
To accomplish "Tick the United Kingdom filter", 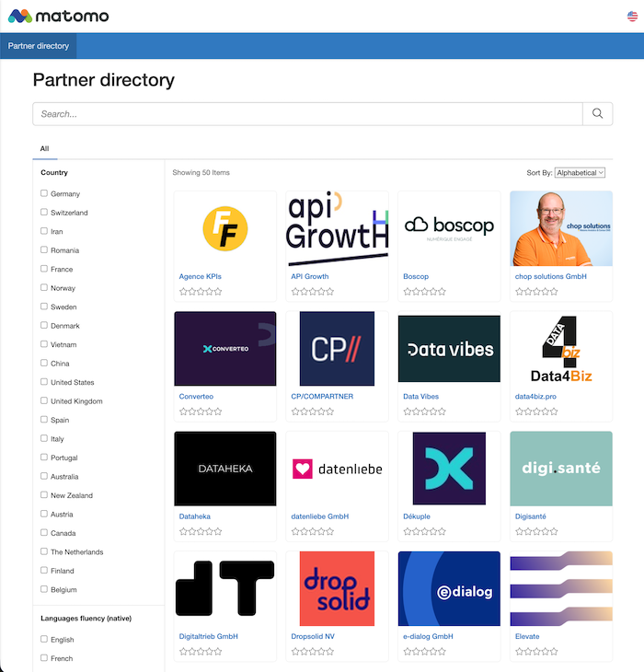I will click(44, 400).
